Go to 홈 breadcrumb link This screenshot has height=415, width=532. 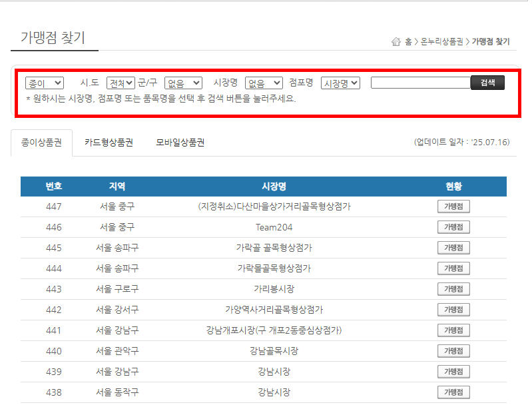(408, 41)
